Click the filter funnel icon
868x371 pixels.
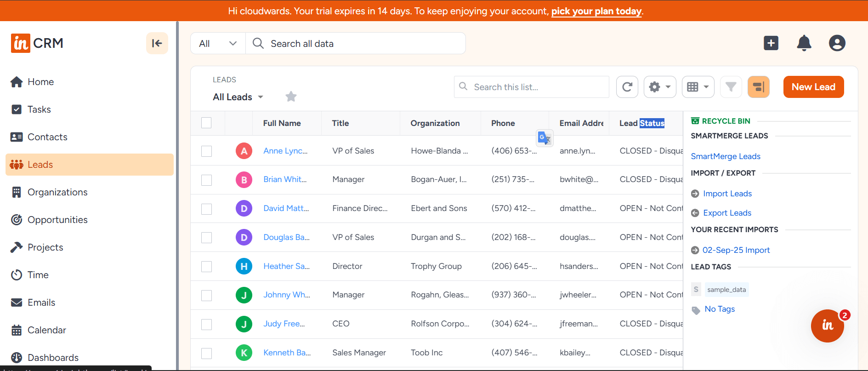coord(731,87)
